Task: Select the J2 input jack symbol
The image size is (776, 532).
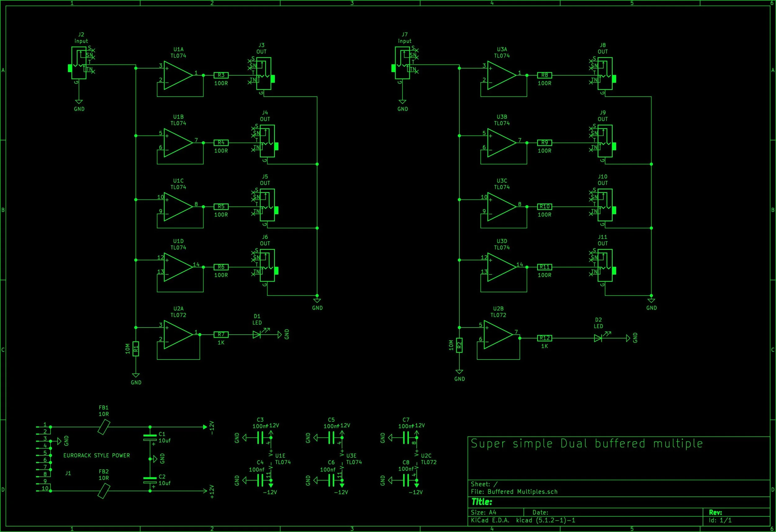Action: pos(79,63)
